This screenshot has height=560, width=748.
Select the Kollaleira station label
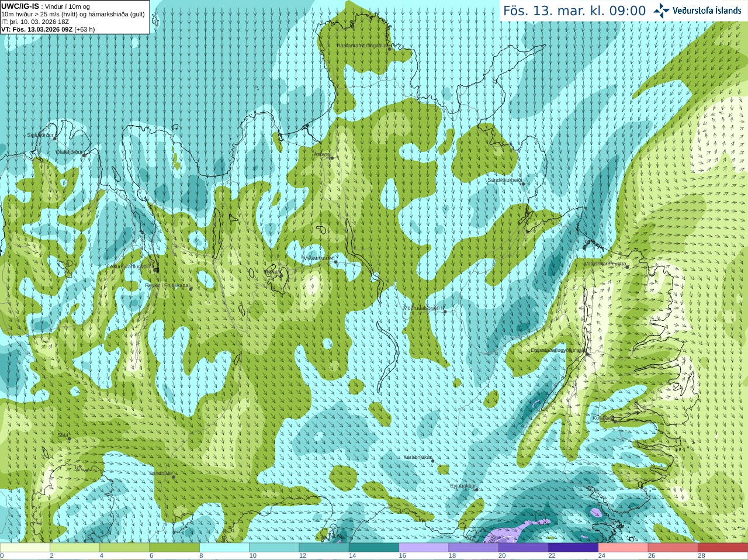[603, 419]
